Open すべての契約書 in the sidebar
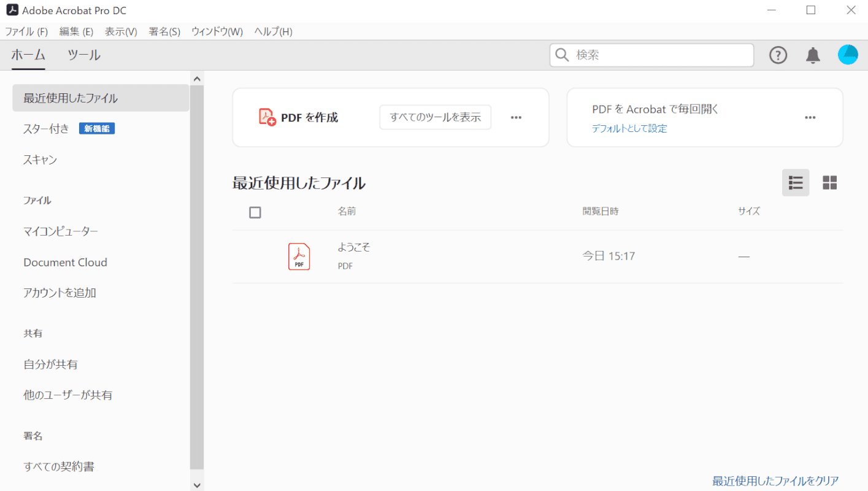Image resolution: width=868 pixels, height=491 pixels. [59, 467]
